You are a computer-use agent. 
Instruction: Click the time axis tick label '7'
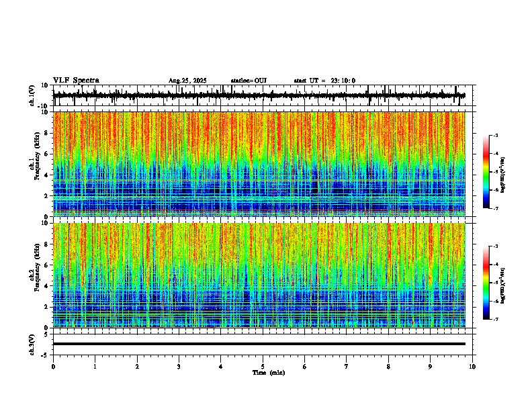(x=347, y=367)
